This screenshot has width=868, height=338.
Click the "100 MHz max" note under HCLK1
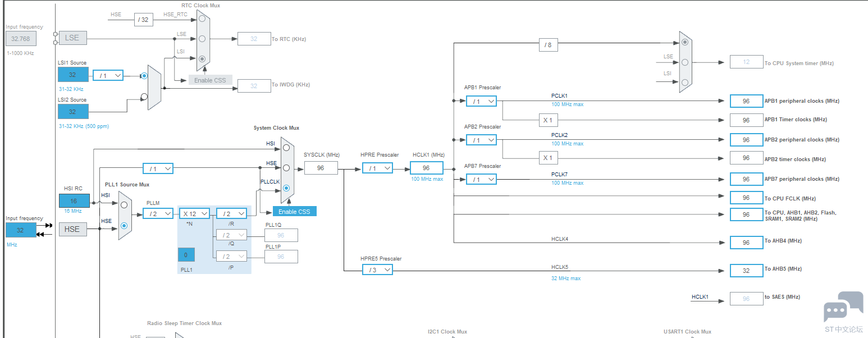click(427, 179)
